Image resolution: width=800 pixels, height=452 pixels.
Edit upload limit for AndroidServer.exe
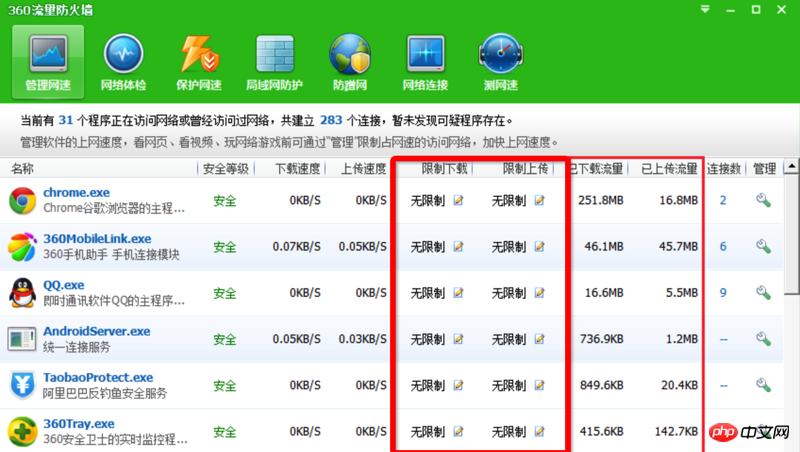click(539, 339)
